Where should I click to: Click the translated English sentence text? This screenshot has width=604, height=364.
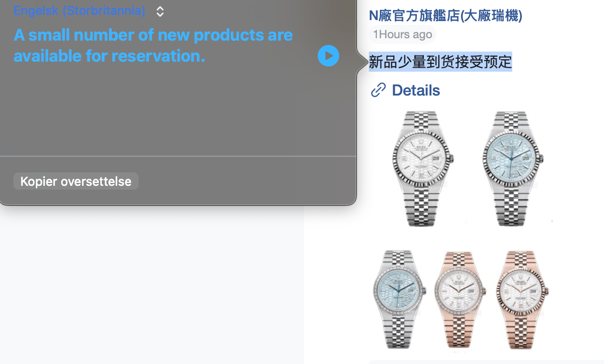153,45
